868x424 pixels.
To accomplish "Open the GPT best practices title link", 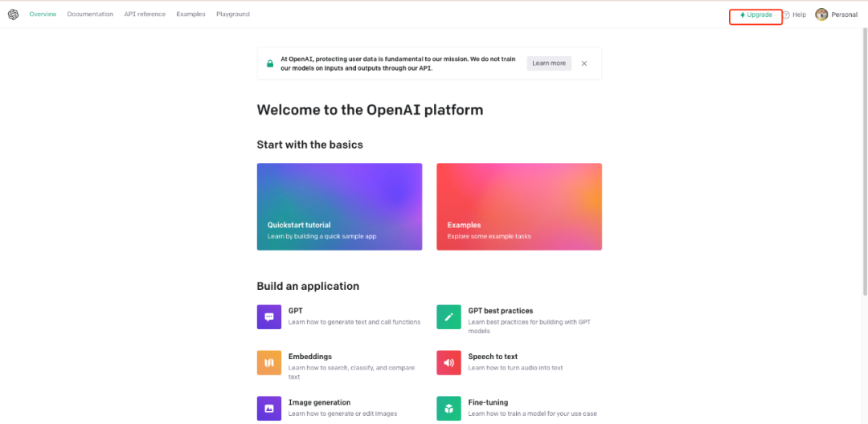I will [501, 312].
